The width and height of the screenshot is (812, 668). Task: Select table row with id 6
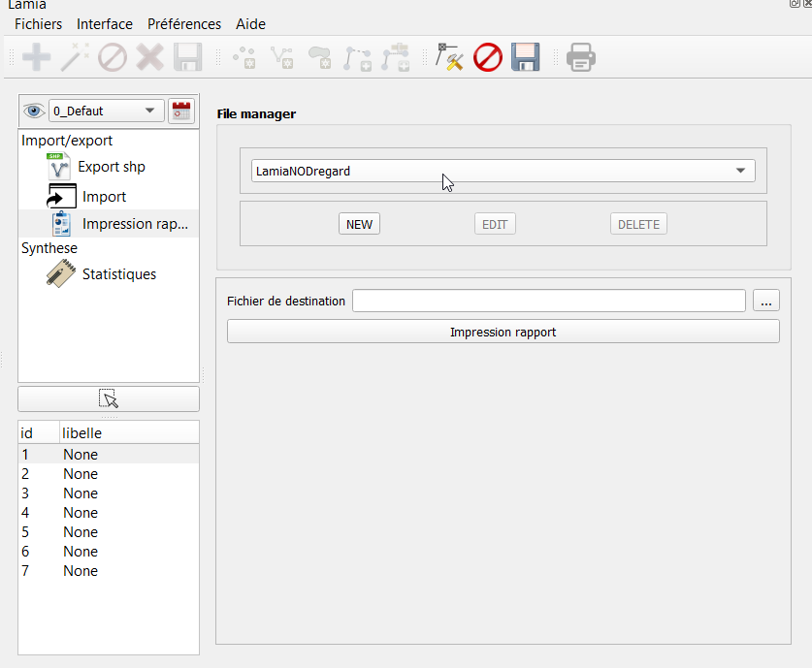point(109,552)
